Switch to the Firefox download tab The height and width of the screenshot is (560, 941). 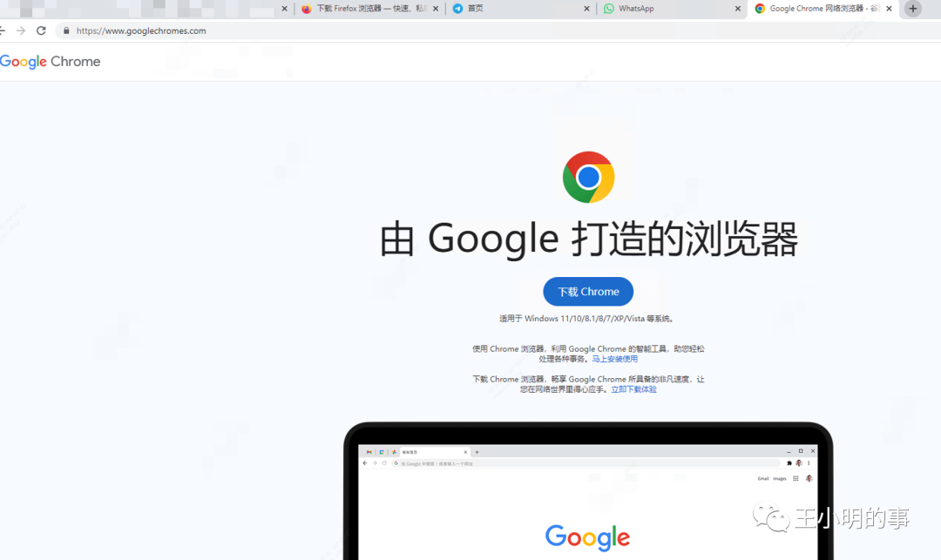tap(369, 9)
